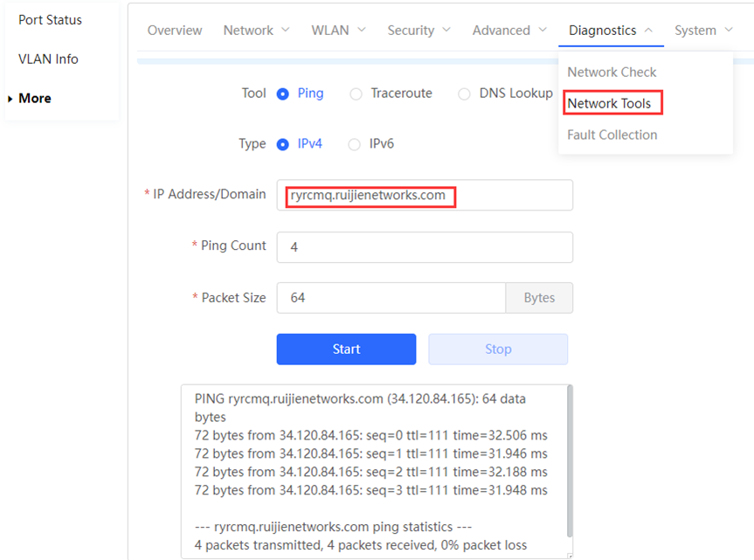Open Network Check from Diagnostics menu
Viewport: 754px width, 560px height.
click(x=612, y=73)
